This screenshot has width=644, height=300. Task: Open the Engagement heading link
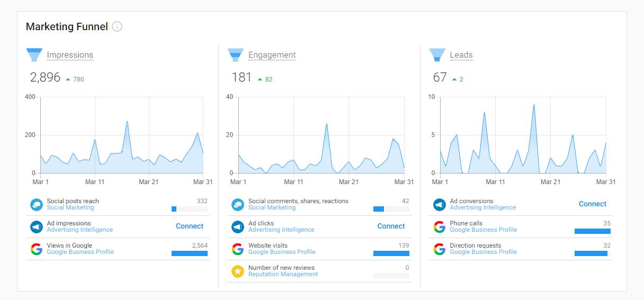(272, 55)
